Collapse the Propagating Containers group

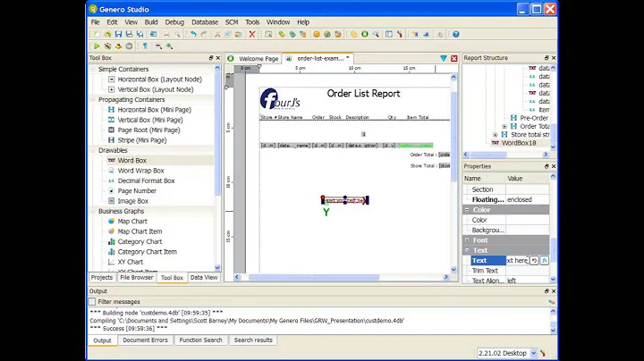[93, 100]
